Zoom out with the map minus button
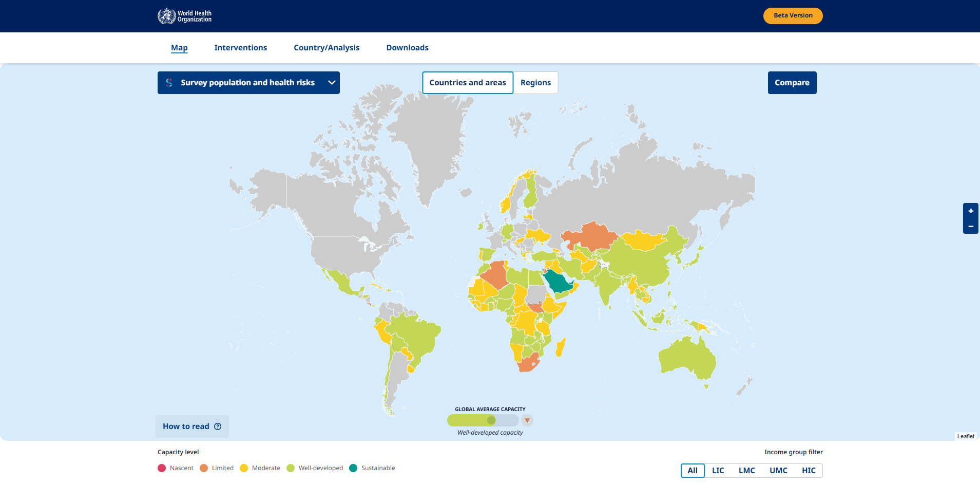Image resolution: width=980 pixels, height=484 pixels. click(x=970, y=226)
